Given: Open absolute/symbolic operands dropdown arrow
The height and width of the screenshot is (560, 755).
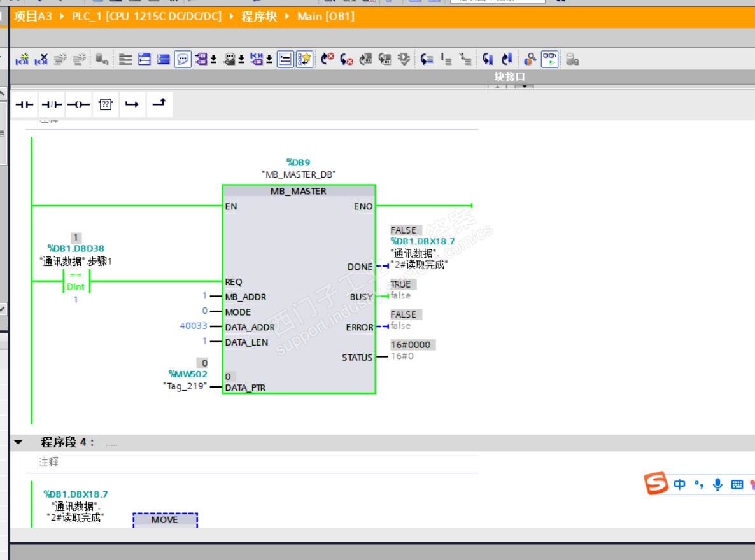Looking at the screenshot, I should click(213, 59).
